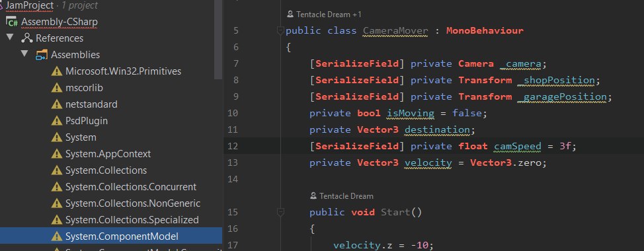Image resolution: width=644 pixels, height=251 pixels.
Task: Click the destination variable name
Action: [x=437, y=129]
